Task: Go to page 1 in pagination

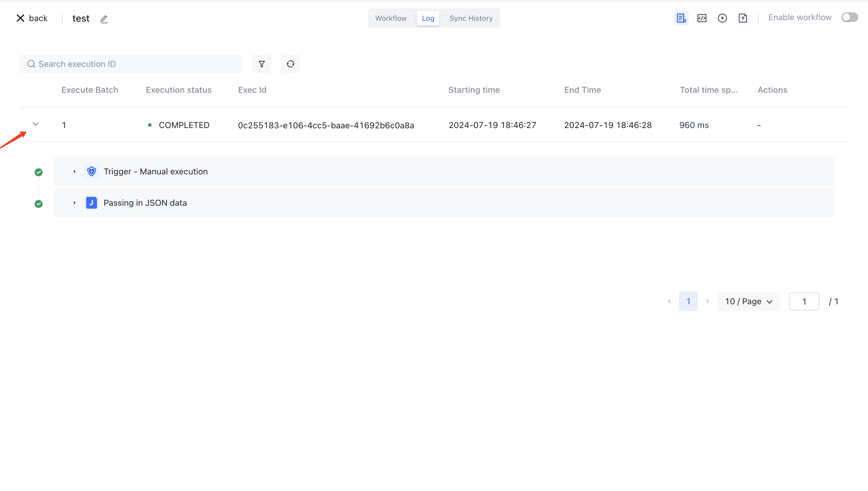Action: click(x=688, y=302)
